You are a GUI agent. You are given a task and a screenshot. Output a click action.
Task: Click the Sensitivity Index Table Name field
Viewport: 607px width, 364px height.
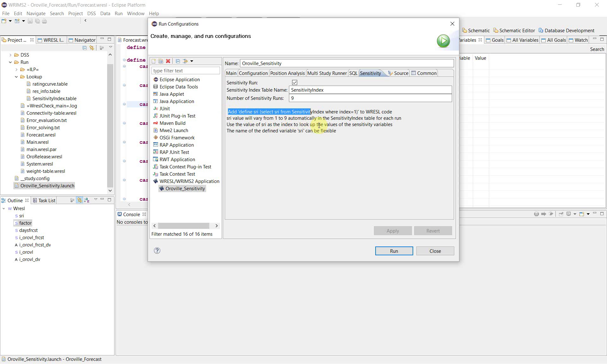370,90
